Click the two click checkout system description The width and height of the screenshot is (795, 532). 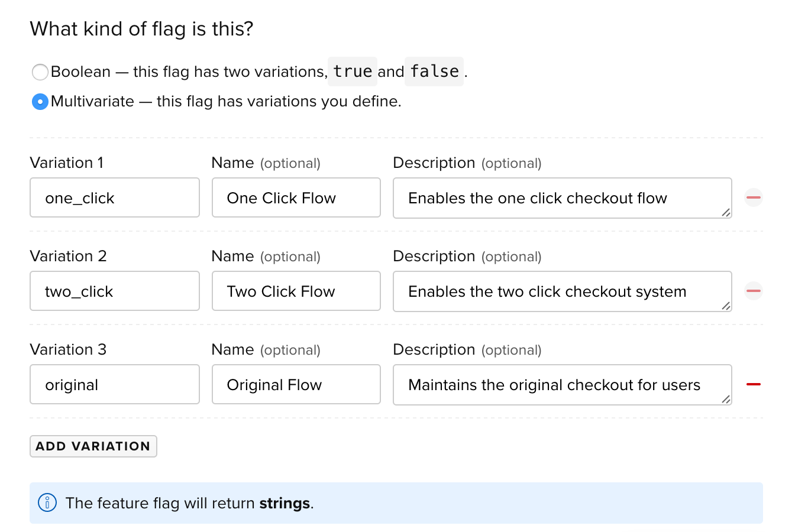562,291
